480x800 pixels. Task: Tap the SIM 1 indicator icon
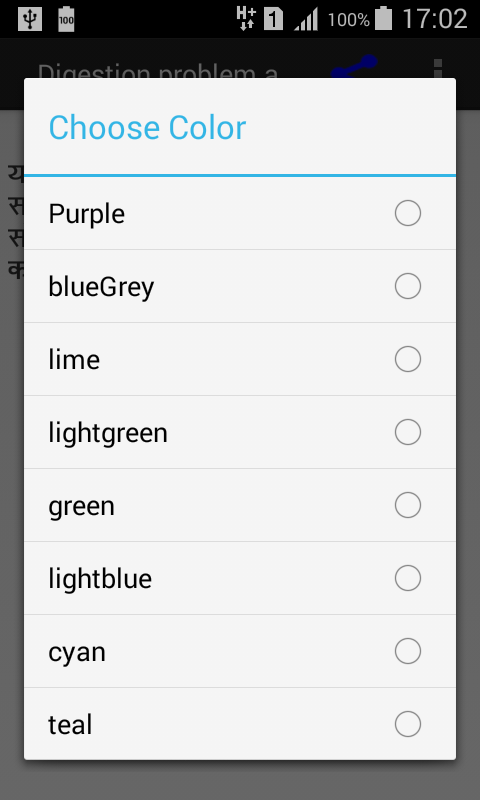pos(273,19)
